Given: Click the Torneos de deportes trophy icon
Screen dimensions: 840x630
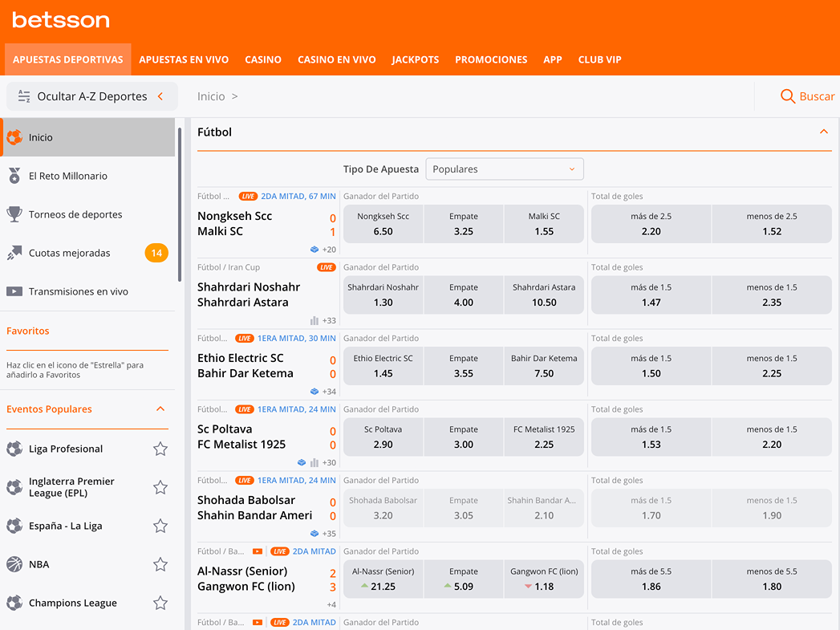Looking at the screenshot, I should click(14, 214).
